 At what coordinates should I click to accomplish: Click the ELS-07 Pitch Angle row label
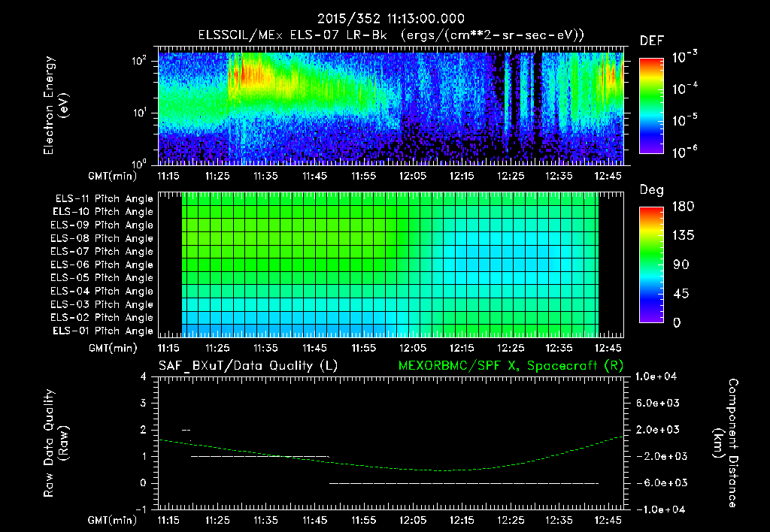point(102,252)
